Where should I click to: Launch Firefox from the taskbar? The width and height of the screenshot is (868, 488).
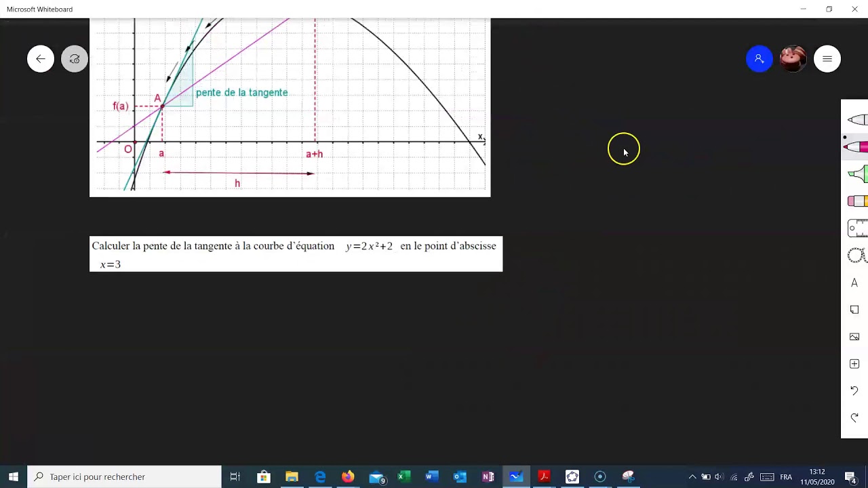tap(348, 476)
